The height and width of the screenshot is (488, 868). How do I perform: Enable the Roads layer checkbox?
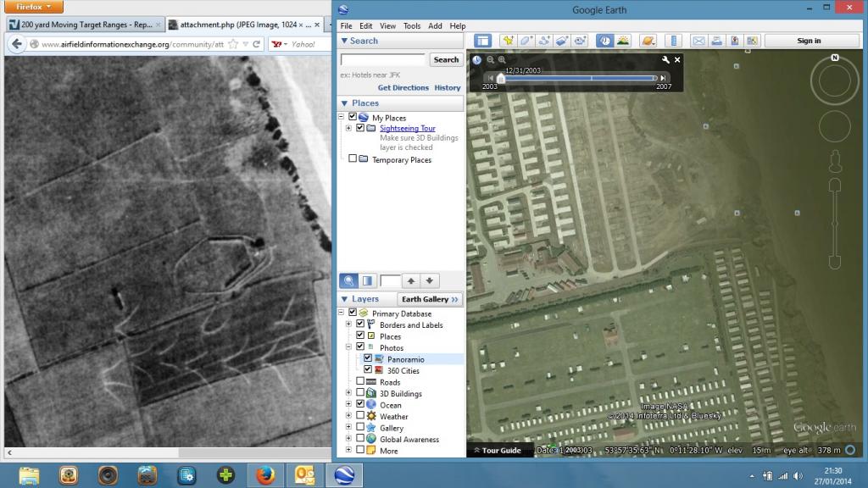[x=360, y=381]
